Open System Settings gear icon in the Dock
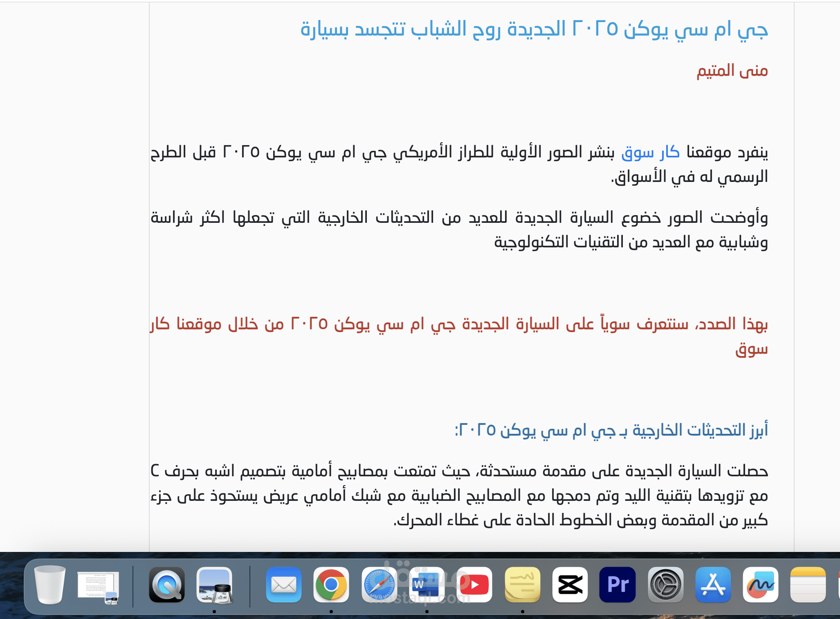The height and width of the screenshot is (619, 840). (665, 585)
